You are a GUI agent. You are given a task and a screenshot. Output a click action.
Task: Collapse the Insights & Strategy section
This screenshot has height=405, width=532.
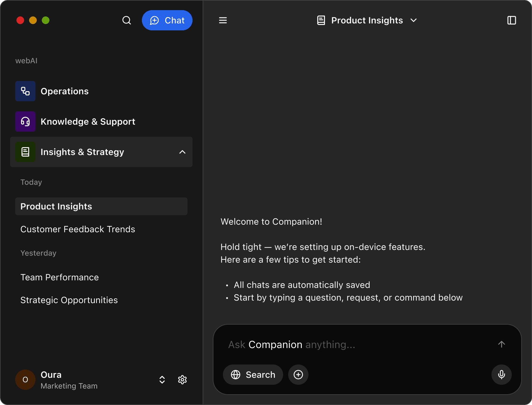coord(182,152)
